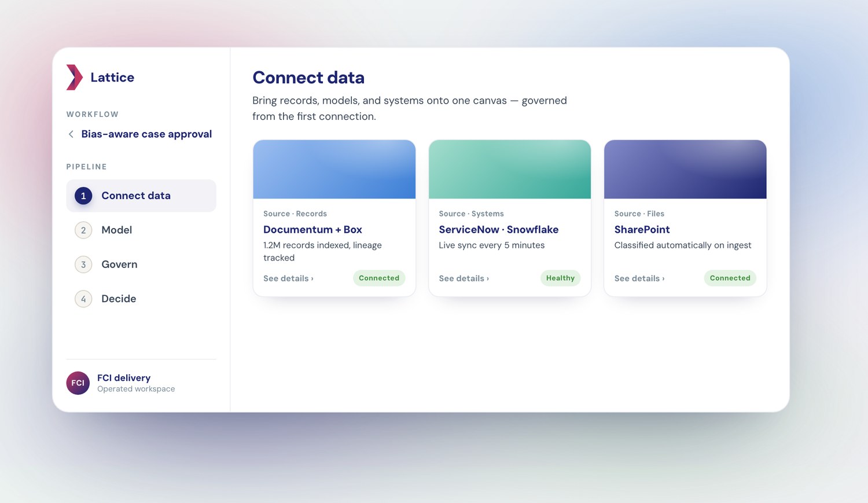
Task: Click the Connected badge on SharePoint card
Action: point(730,278)
